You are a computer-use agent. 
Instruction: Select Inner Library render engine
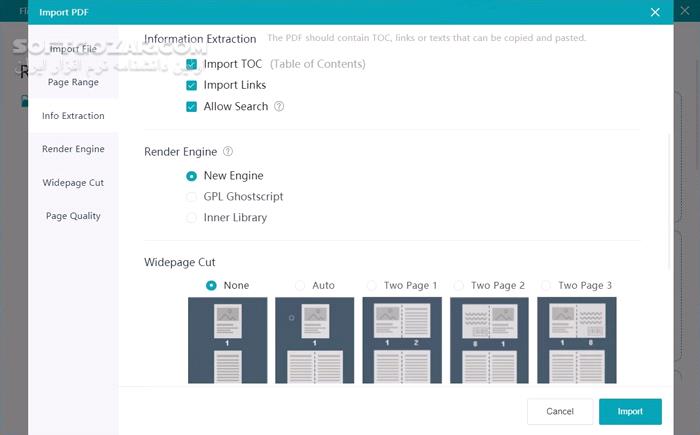pyautogui.click(x=192, y=218)
